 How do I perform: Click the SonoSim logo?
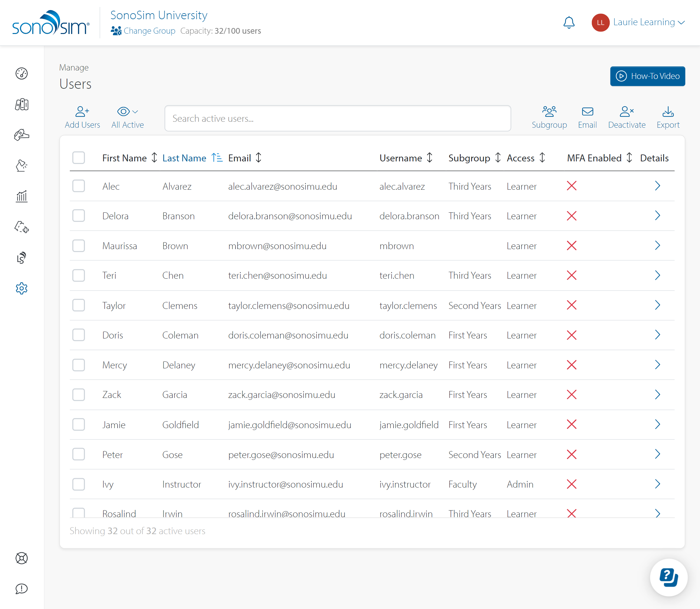tap(51, 22)
